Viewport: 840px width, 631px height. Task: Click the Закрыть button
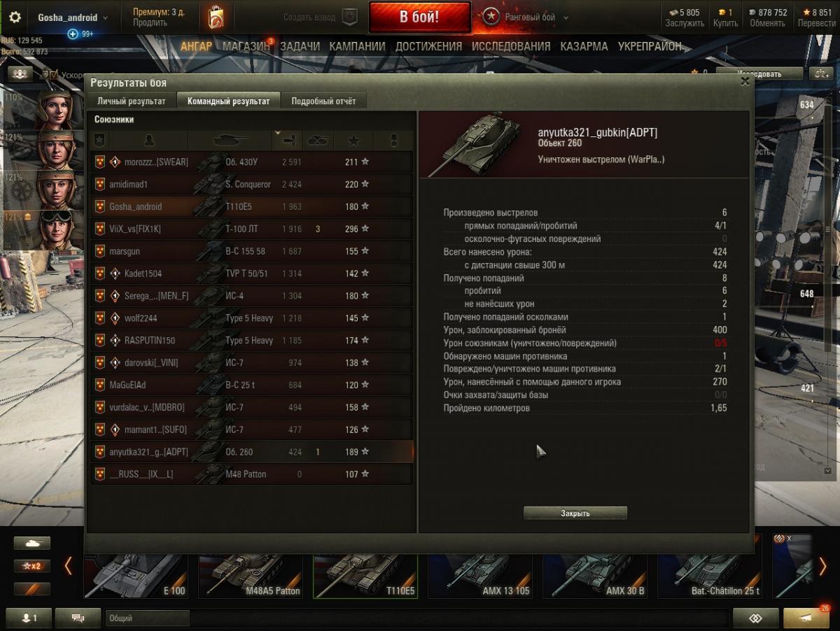[x=575, y=513]
